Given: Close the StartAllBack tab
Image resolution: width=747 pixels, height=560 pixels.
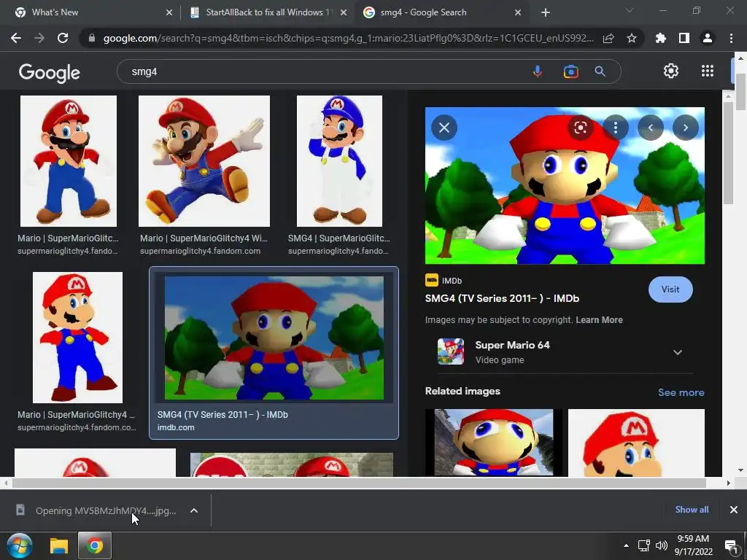Looking at the screenshot, I should click(x=344, y=13).
